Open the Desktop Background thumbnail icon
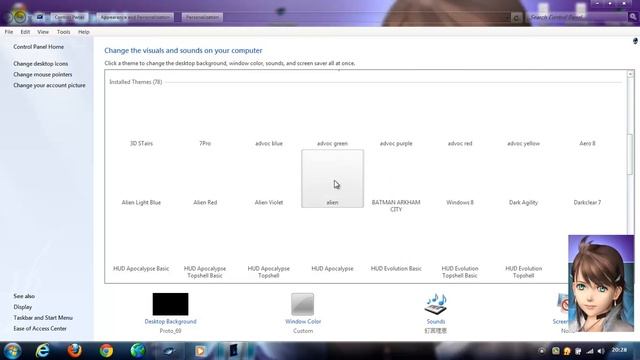The height and width of the screenshot is (360, 640). click(170, 304)
